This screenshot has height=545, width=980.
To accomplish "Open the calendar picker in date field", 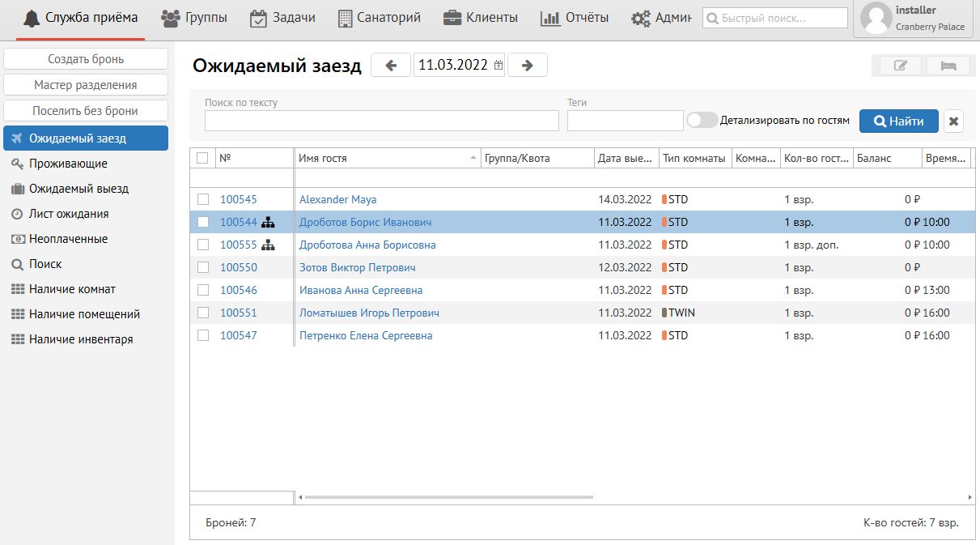I will [498, 66].
